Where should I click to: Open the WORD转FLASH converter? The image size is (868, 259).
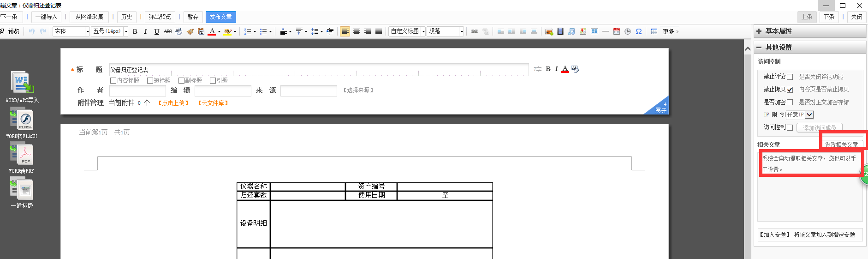click(x=22, y=119)
